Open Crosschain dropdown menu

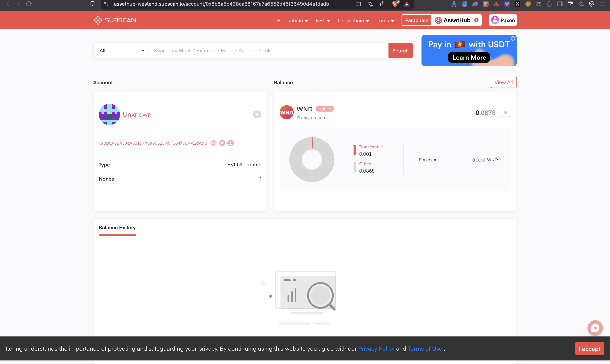click(x=353, y=21)
